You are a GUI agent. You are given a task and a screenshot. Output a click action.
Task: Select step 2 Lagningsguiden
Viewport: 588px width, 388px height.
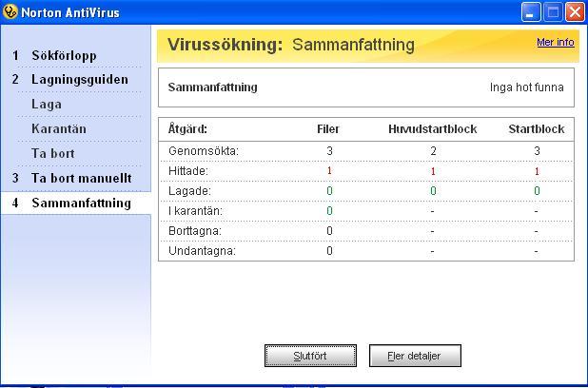pos(79,80)
